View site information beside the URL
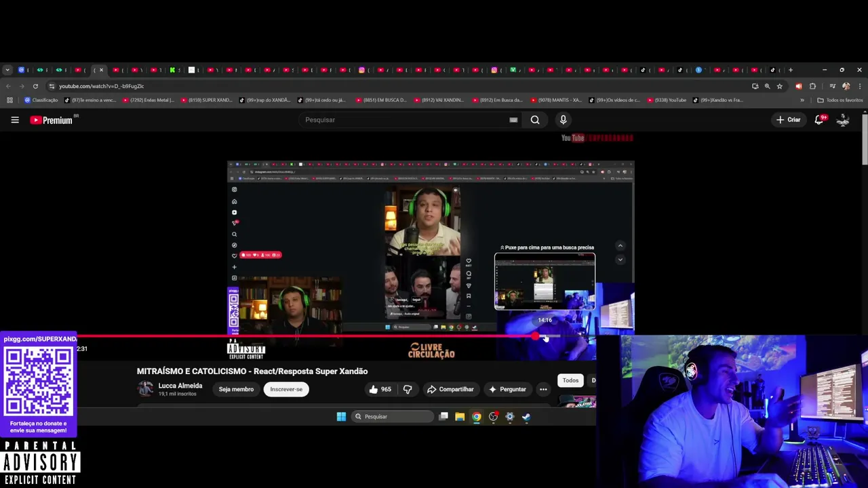Screen dimensions: 868x488 52,86
